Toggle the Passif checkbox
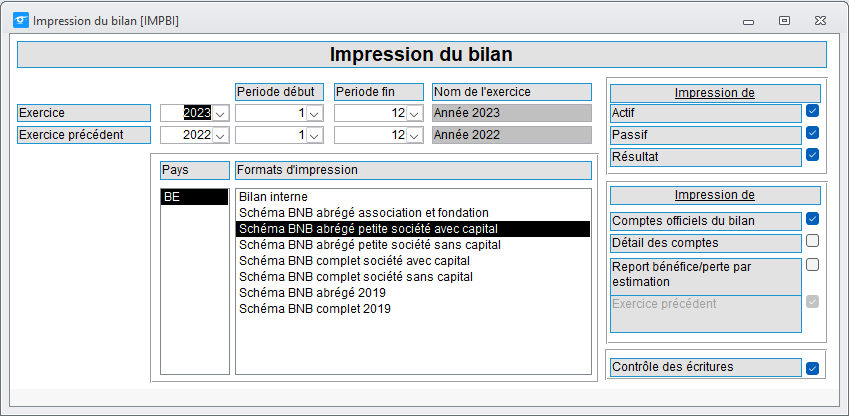This screenshot has width=849, height=416. [812, 133]
